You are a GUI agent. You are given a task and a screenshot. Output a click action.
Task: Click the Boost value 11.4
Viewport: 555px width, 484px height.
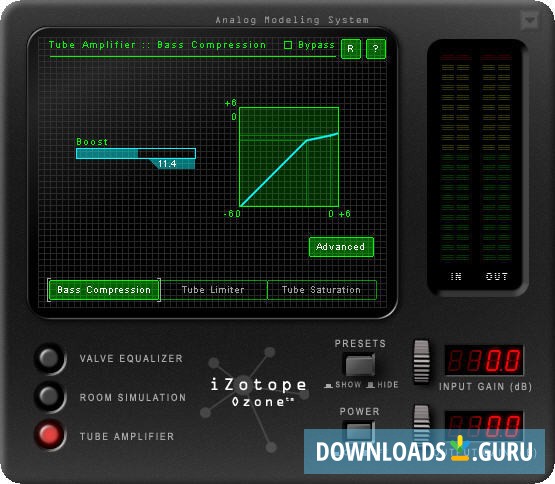[167, 164]
